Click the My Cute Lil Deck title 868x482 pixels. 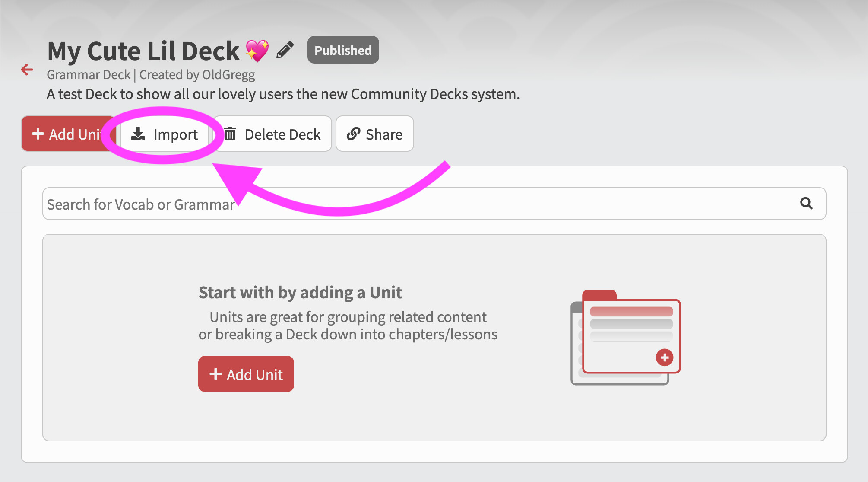coord(143,51)
